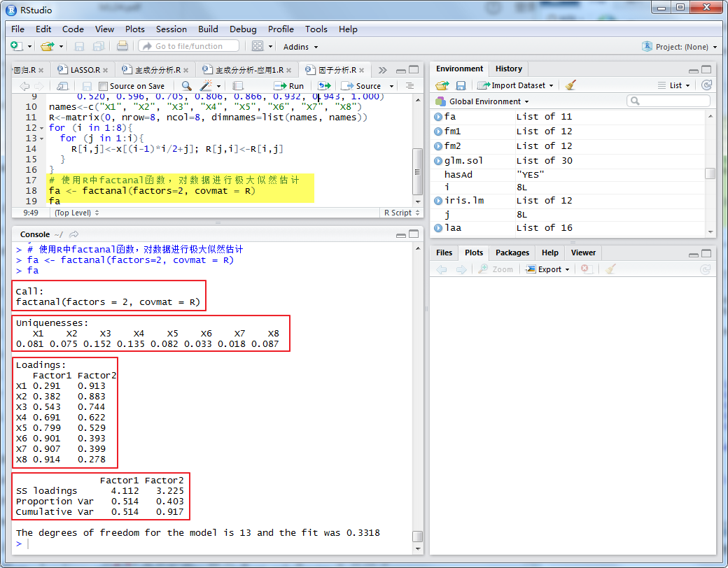Click the Source button to source the script

pos(363,86)
